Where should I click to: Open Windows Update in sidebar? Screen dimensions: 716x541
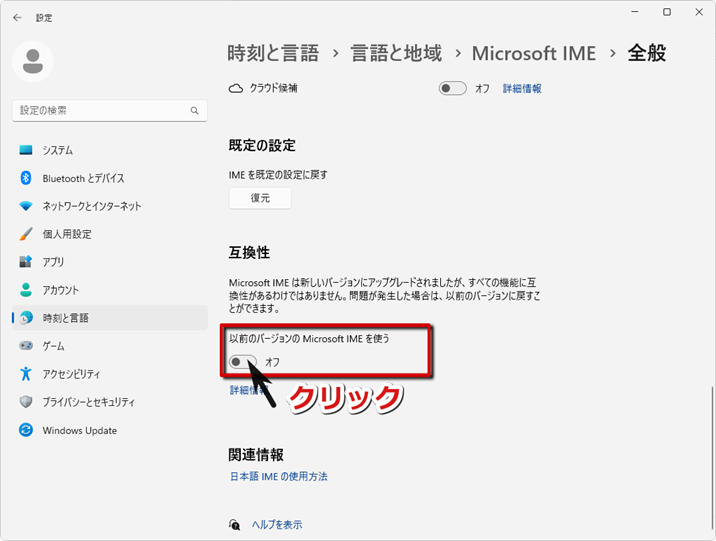(110, 430)
